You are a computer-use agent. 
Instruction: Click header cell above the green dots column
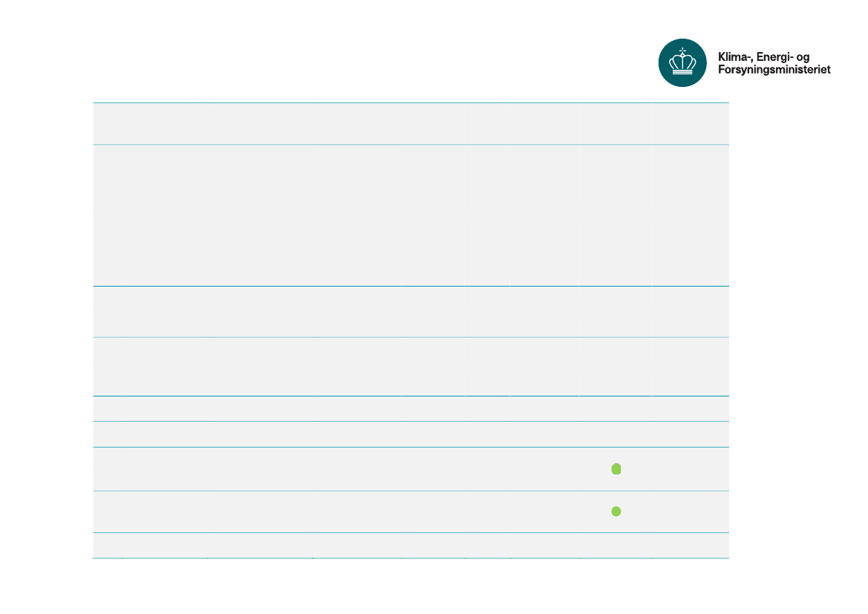point(616,123)
